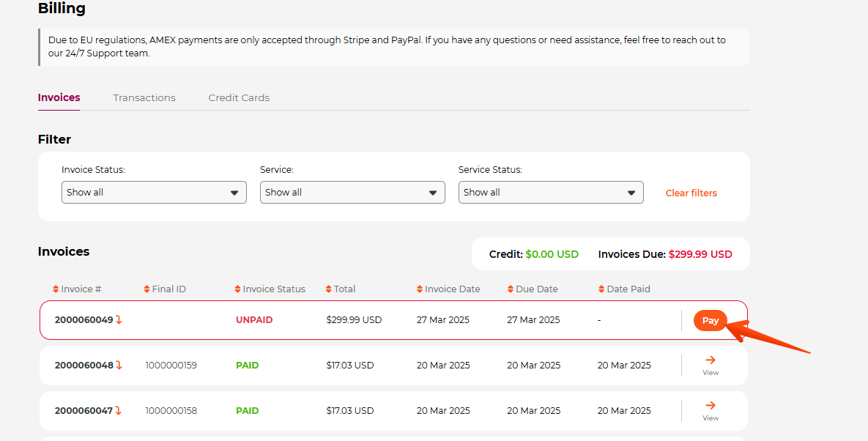Open invoice 2000060047 row
This screenshot has height=441, width=868.
(x=84, y=411)
